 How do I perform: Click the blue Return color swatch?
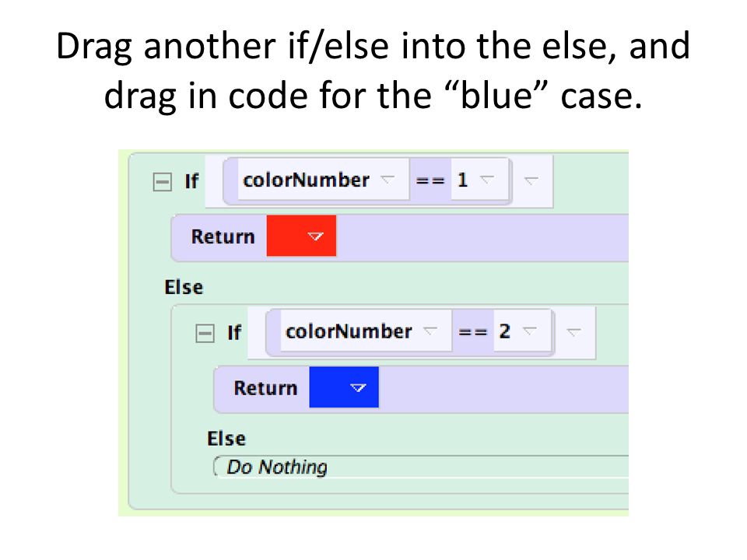[x=344, y=387]
